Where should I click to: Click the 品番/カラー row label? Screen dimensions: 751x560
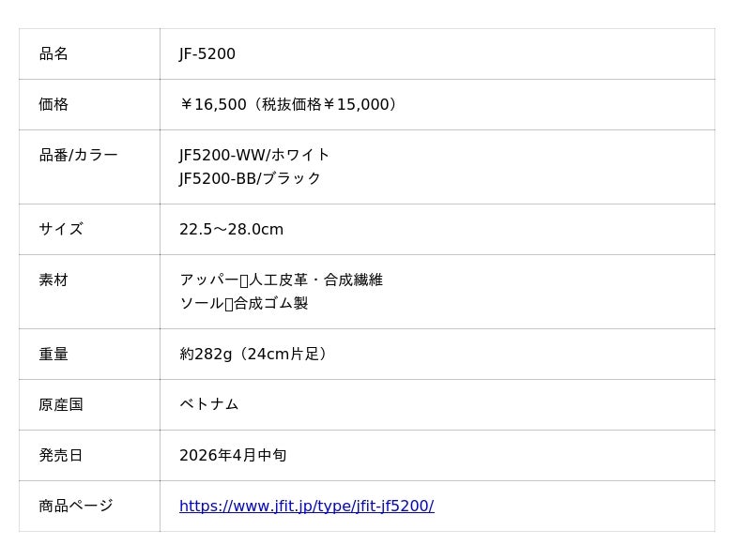click(x=78, y=156)
